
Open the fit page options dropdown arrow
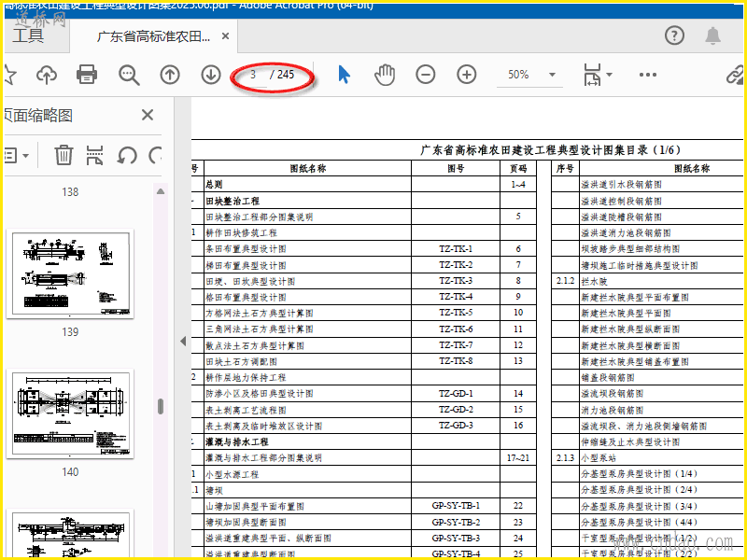pos(609,75)
